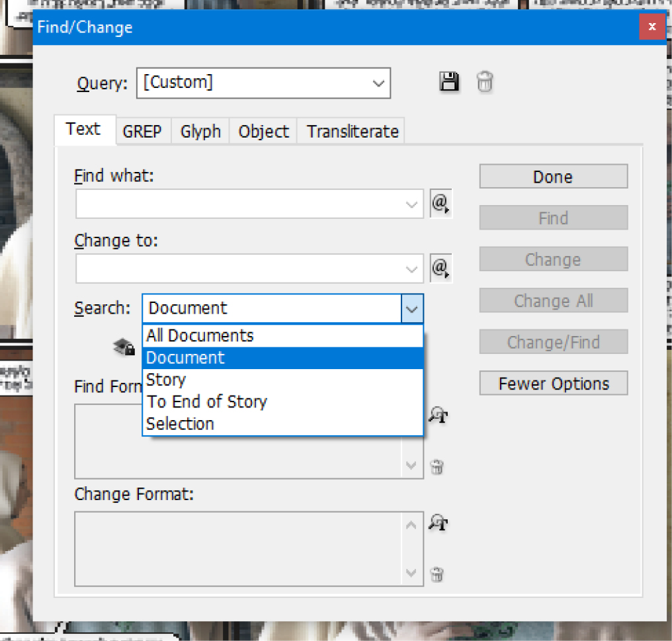Click the Delete Query trash icon
Screen dimensions: 672x641
pyautogui.click(x=485, y=83)
